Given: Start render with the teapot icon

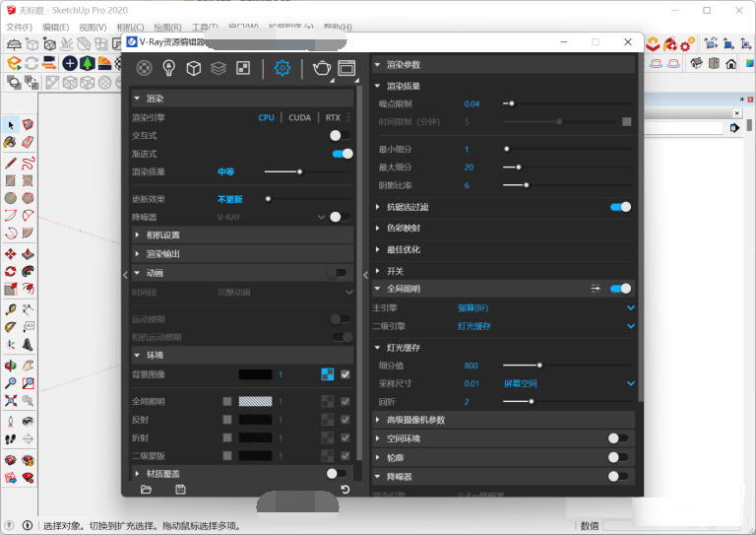Looking at the screenshot, I should click(322, 68).
